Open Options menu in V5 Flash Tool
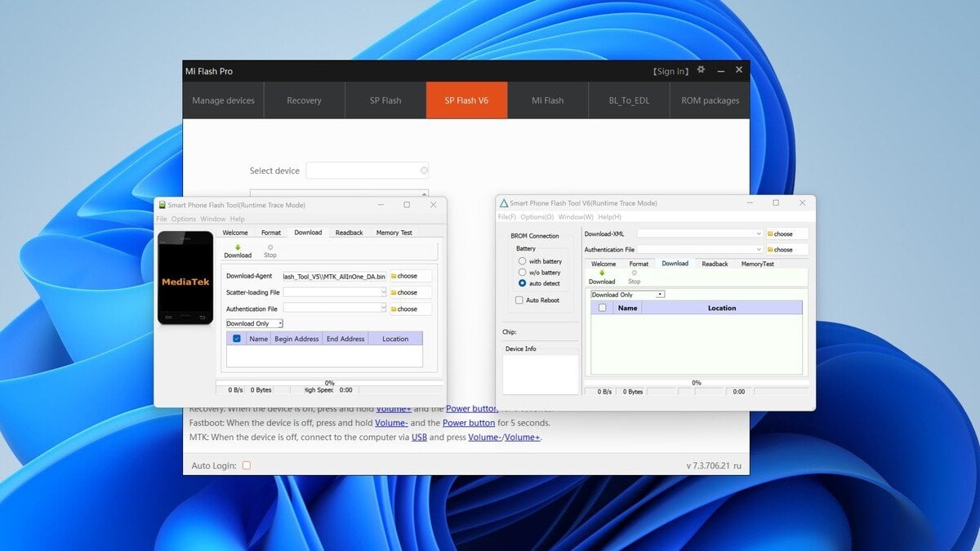 (184, 219)
